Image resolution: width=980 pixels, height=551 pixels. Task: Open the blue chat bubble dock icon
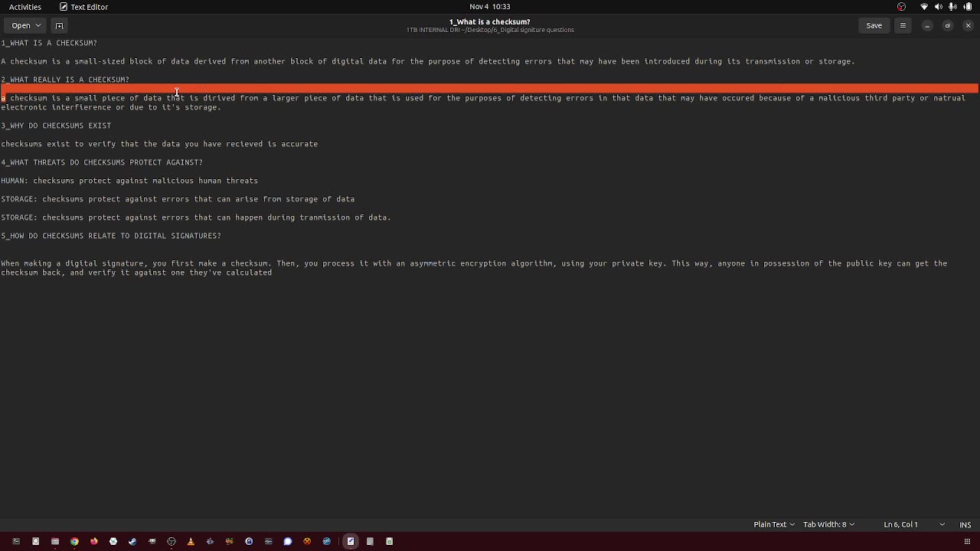click(288, 541)
